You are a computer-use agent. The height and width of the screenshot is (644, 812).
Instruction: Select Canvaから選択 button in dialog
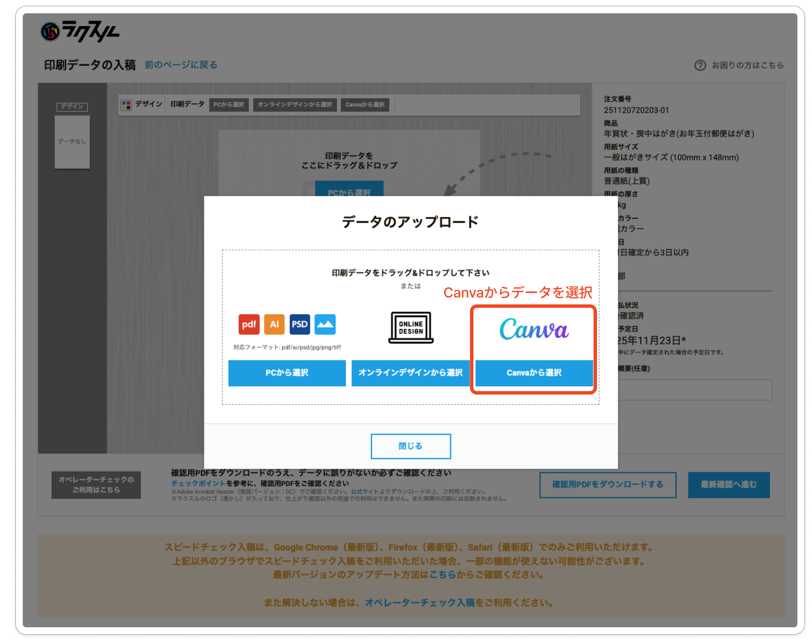(534, 373)
